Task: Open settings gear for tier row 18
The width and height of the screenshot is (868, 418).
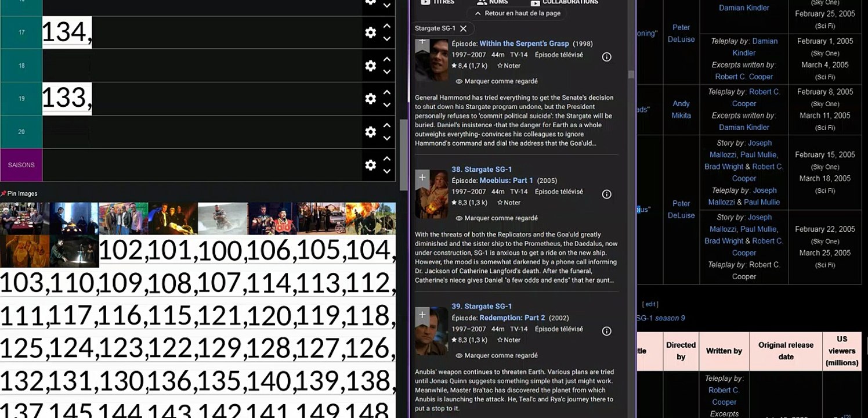Action: coord(370,66)
